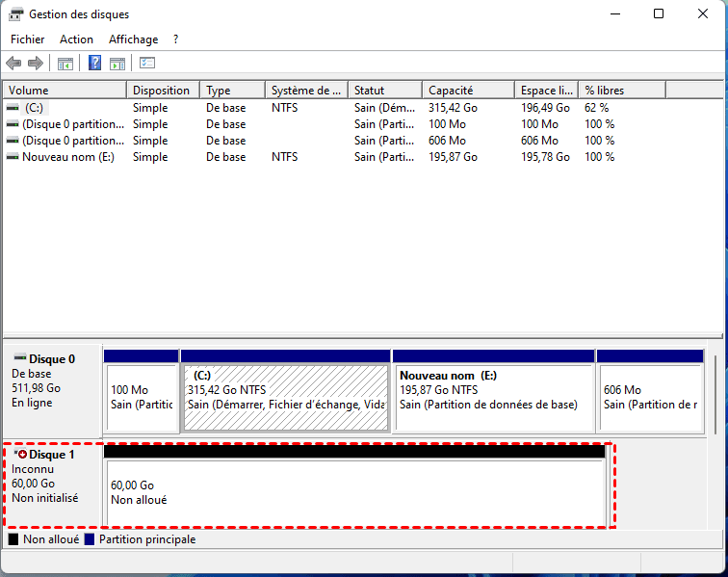This screenshot has width=728, height=577.
Task: Select the 100 Mo partition block on Disque 0
Action: pyautogui.click(x=142, y=391)
